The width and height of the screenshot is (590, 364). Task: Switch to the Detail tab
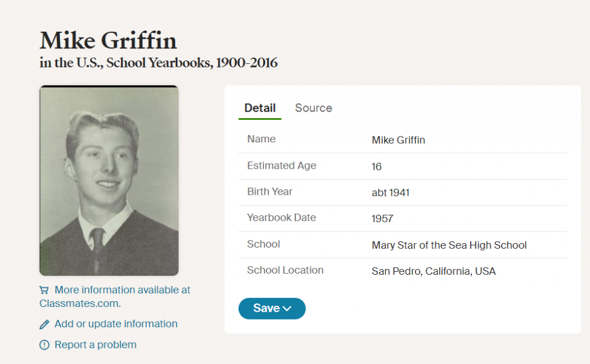point(260,108)
